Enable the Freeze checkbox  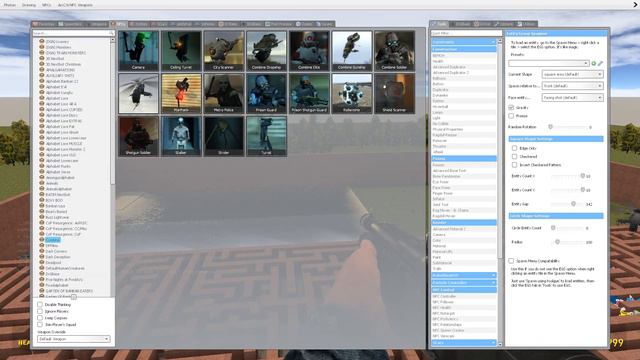coord(511,116)
